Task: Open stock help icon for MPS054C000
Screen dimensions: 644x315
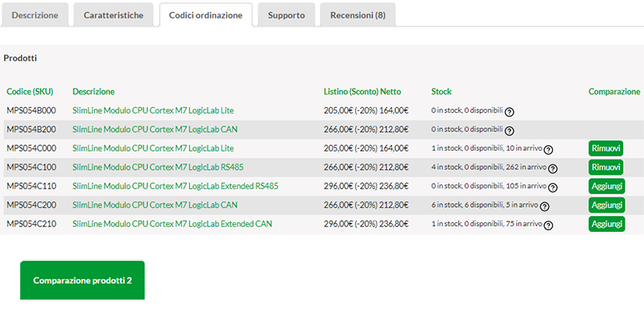Action: click(x=548, y=150)
